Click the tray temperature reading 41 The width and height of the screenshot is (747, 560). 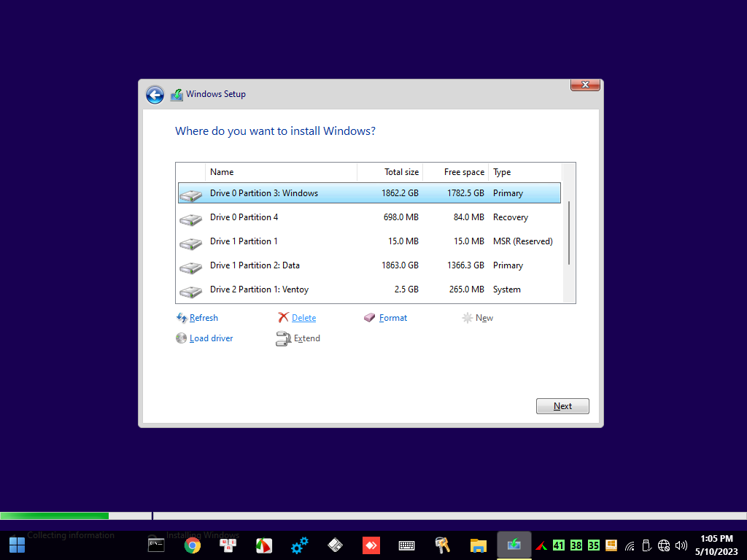tap(558, 545)
